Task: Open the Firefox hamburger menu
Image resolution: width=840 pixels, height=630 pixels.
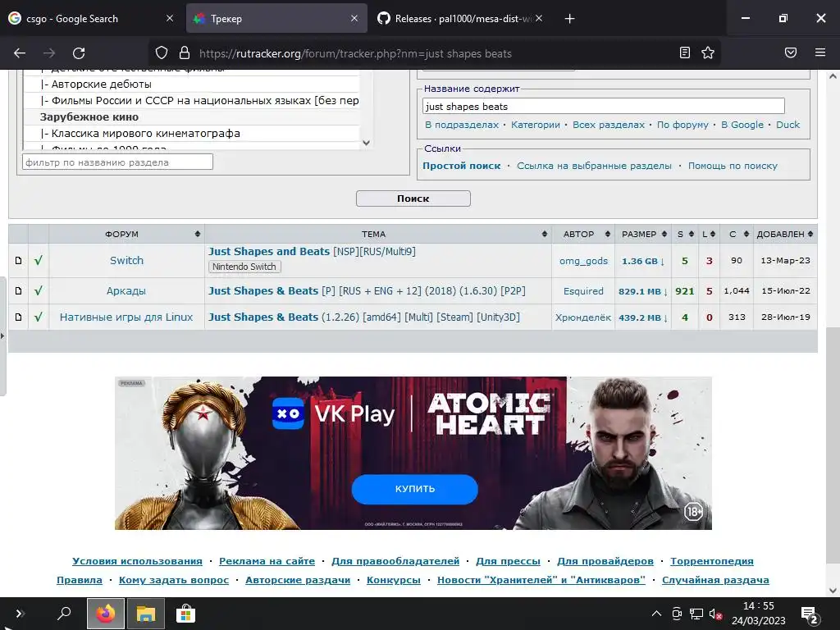Action: [x=819, y=52]
